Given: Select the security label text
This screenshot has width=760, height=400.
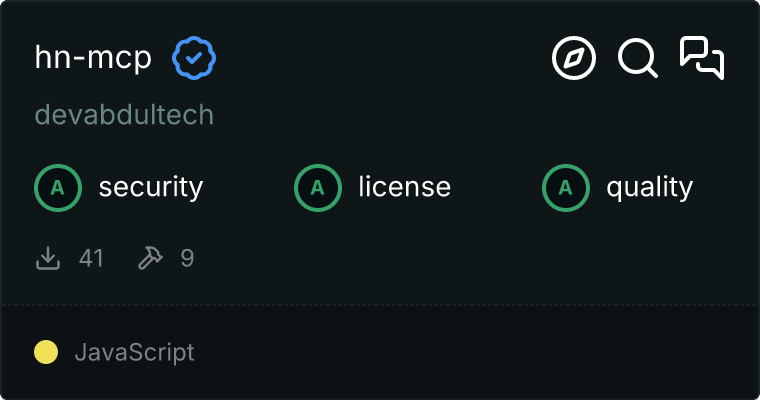Looking at the screenshot, I should point(151,187).
